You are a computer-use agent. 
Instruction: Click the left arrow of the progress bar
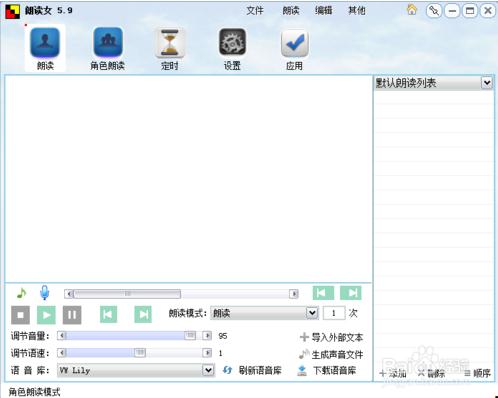(69, 294)
